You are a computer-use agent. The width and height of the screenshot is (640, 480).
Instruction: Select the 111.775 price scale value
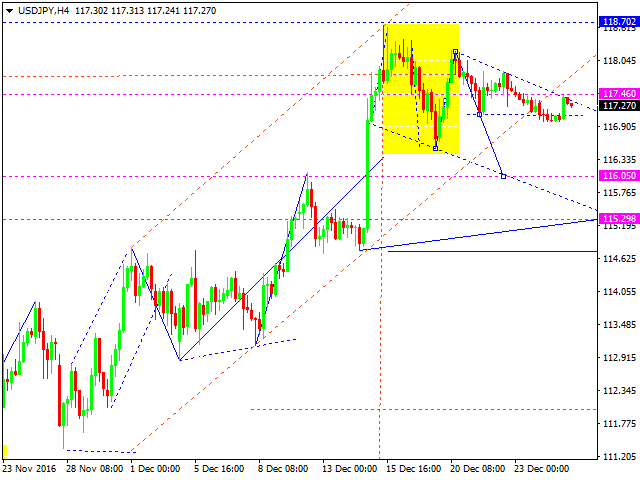pyautogui.click(x=619, y=424)
